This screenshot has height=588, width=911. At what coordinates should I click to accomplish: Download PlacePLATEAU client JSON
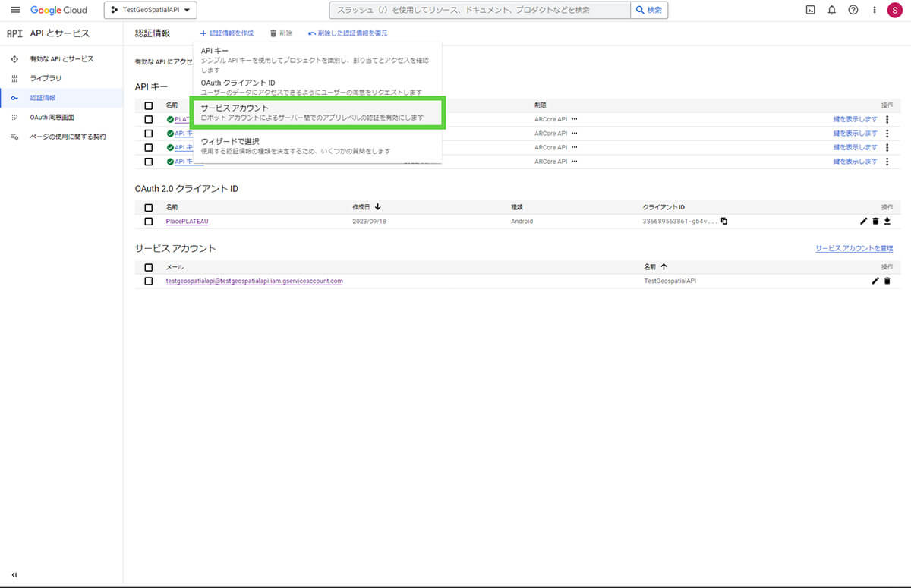(x=887, y=221)
